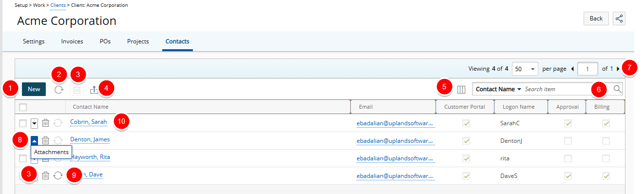Screen dimensions: 644x194
Task: Toggle Customer Portal checkbox for SarahC
Action: (x=466, y=123)
